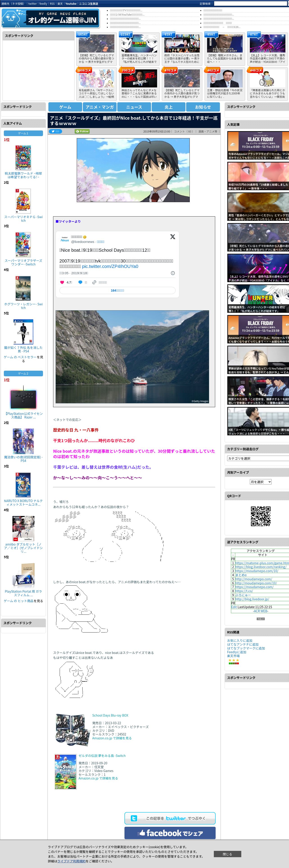This screenshot has width=289, height=868.
Task: Click the Twitter tweet button under title
Action: (x=56, y=131)
